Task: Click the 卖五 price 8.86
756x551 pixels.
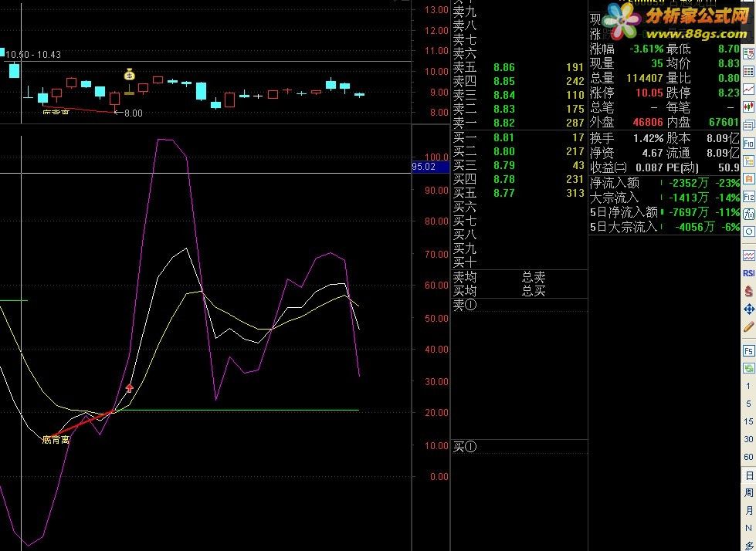Action: click(x=503, y=67)
